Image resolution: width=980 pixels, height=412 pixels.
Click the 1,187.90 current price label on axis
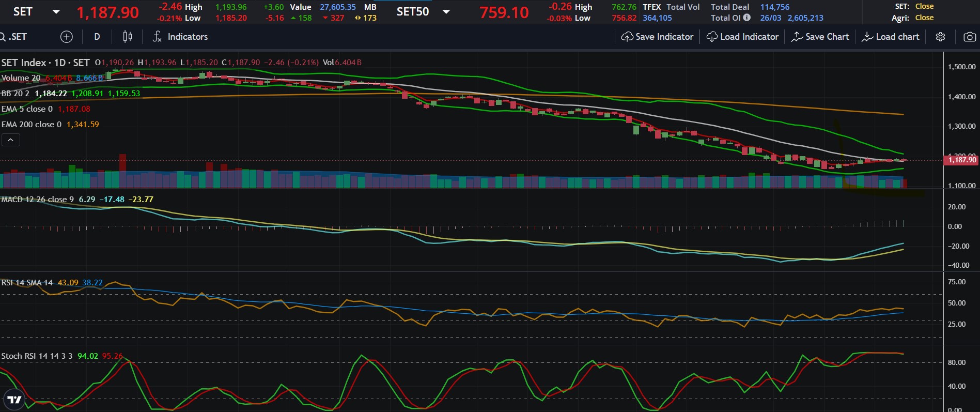961,160
